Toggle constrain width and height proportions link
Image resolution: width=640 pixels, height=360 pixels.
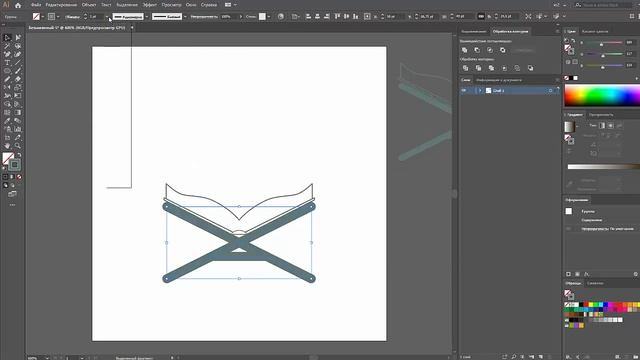[481, 16]
